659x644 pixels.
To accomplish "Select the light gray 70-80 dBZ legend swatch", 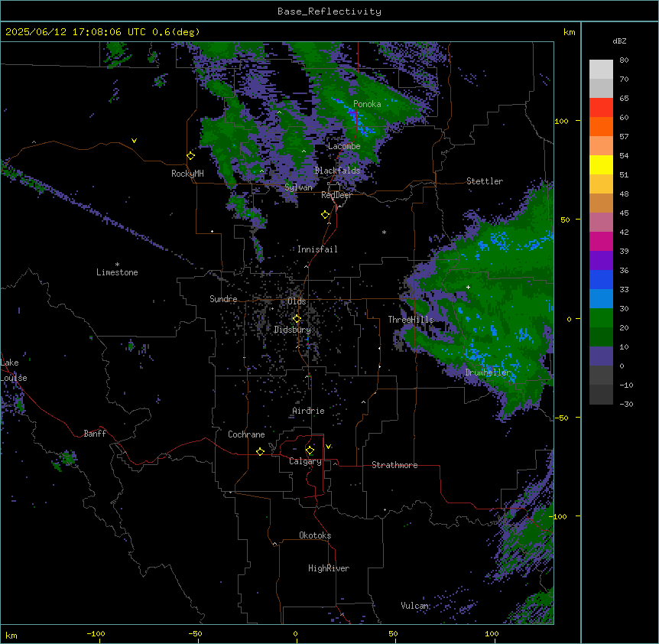I will pyautogui.click(x=601, y=70).
